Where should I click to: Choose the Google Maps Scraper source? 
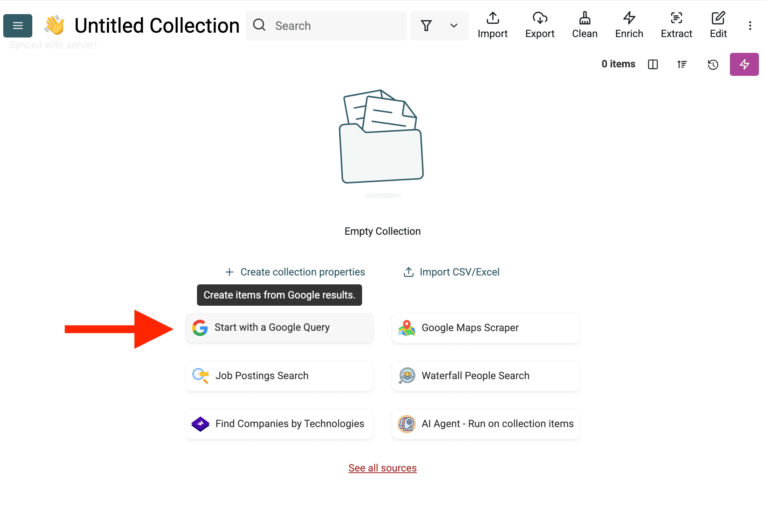point(485,328)
